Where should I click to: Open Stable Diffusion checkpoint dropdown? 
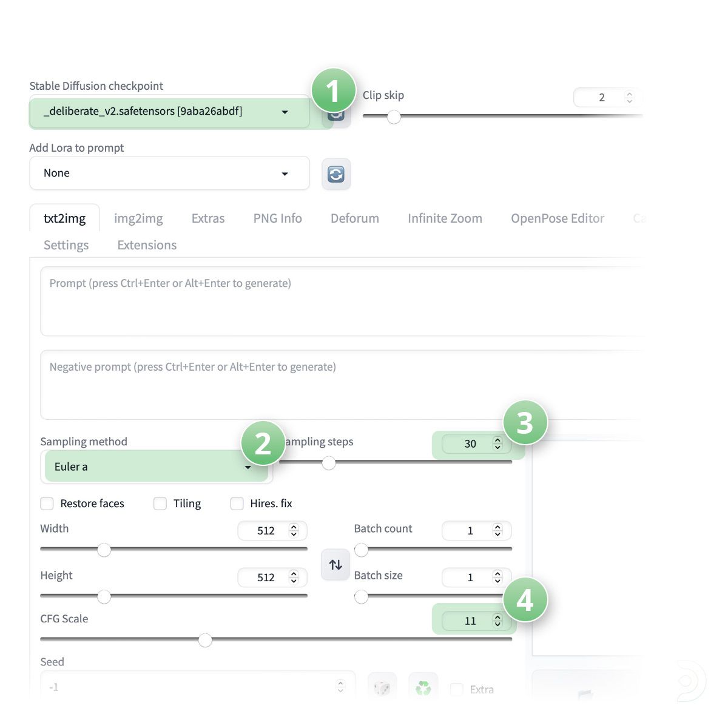(x=169, y=112)
